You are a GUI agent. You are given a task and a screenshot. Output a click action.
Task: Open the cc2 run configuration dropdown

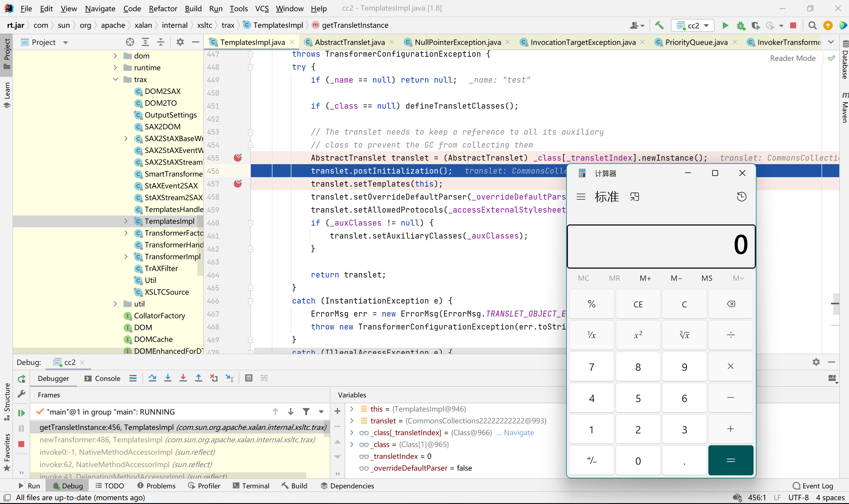[x=693, y=25]
